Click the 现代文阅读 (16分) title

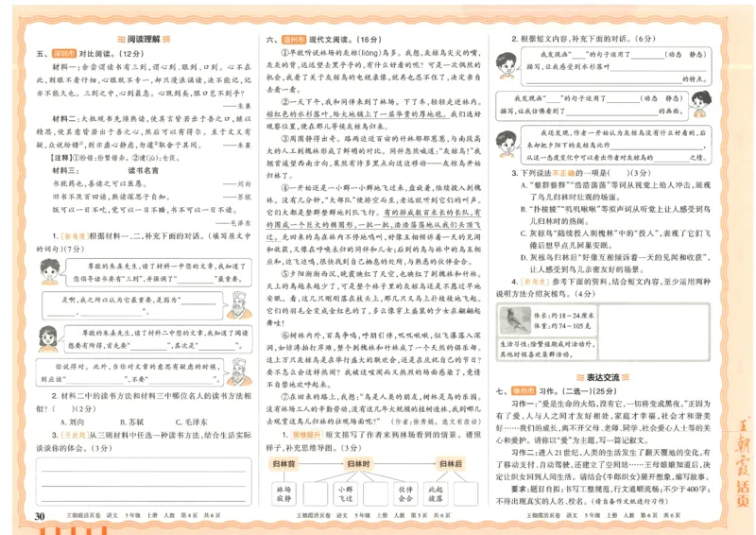324,40
